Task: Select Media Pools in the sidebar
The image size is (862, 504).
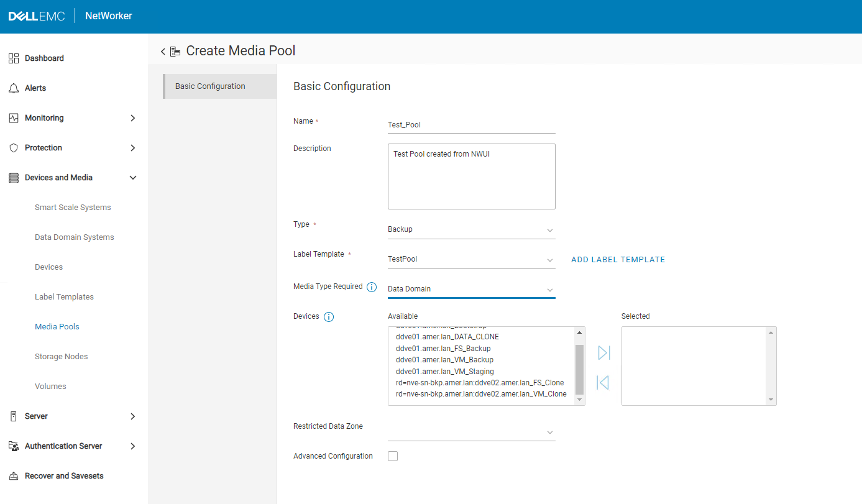Action: (57, 326)
